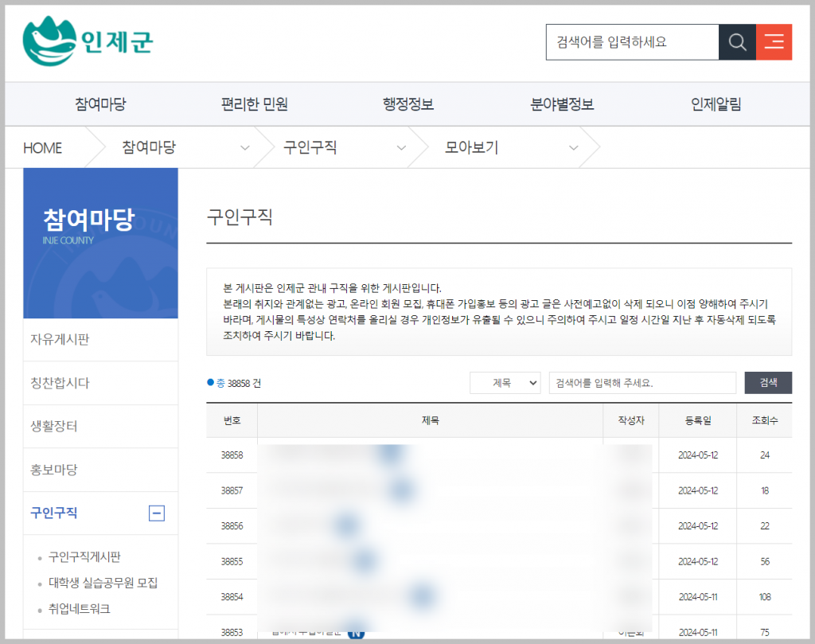815x644 pixels.
Task: Click post number 38854
Action: point(232,597)
